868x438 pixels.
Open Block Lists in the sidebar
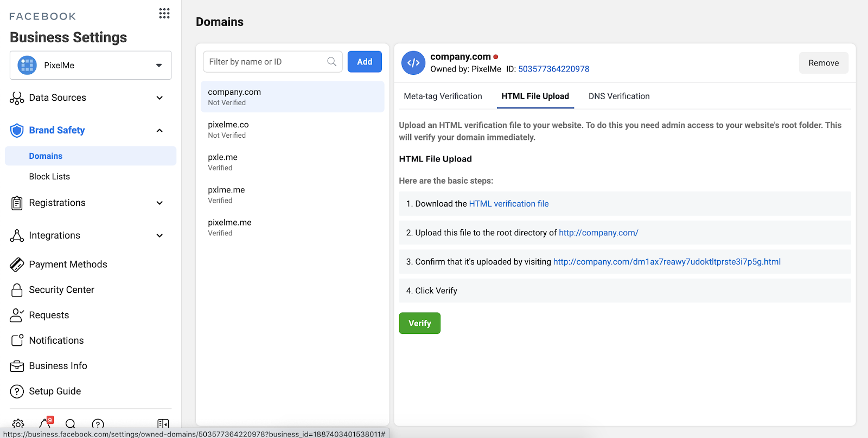point(49,177)
